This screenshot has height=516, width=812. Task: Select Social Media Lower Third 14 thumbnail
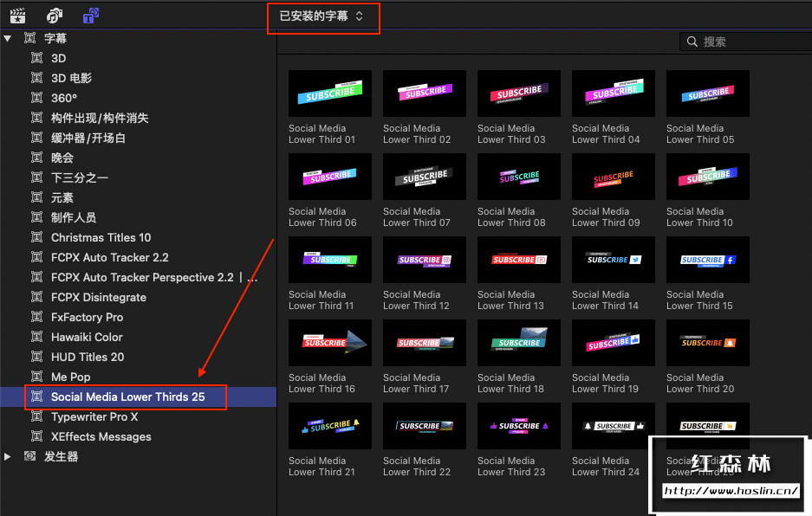point(614,260)
